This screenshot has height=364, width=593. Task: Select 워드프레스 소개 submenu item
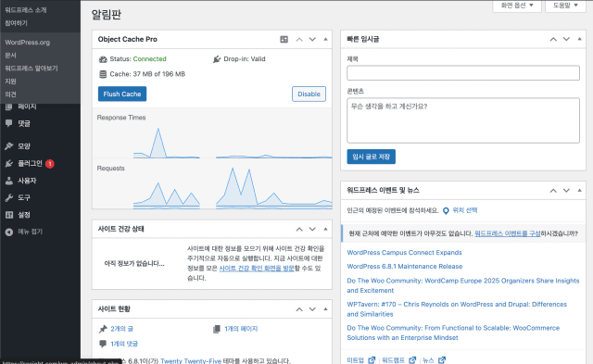tap(26, 10)
